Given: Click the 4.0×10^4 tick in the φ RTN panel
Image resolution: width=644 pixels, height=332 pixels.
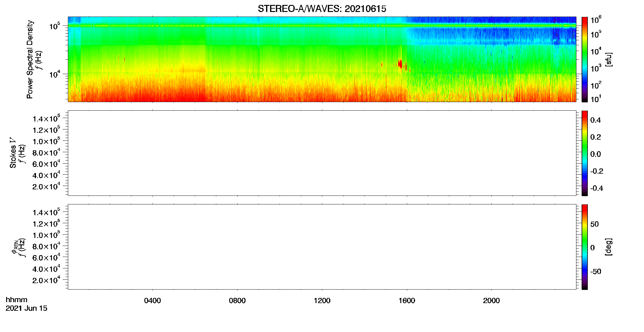Looking at the screenshot, I should pos(46,269).
